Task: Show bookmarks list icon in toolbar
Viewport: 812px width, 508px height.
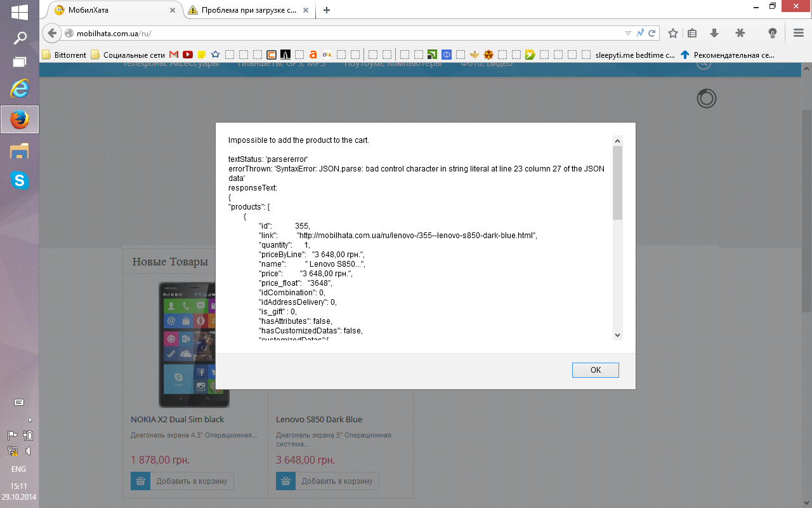Action: click(692, 33)
